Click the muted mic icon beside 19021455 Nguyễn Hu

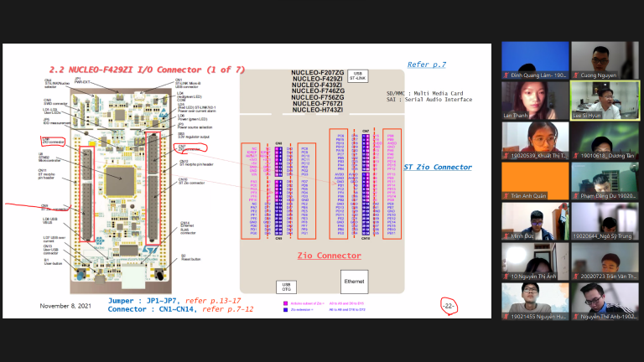(506, 317)
